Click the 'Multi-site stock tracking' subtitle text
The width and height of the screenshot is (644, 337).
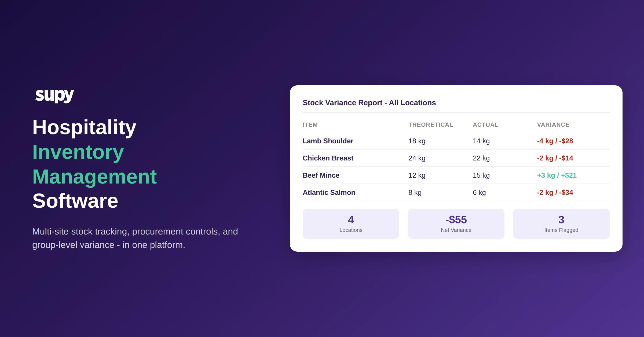point(135,238)
